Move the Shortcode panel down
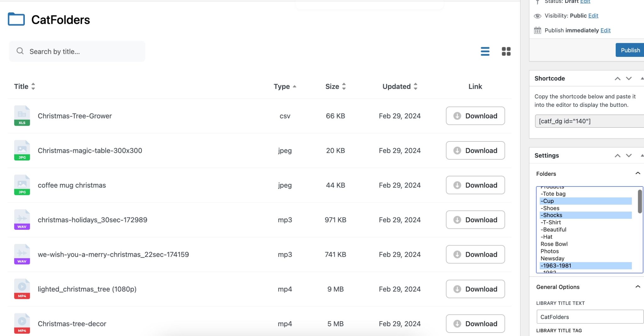 [x=629, y=79]
